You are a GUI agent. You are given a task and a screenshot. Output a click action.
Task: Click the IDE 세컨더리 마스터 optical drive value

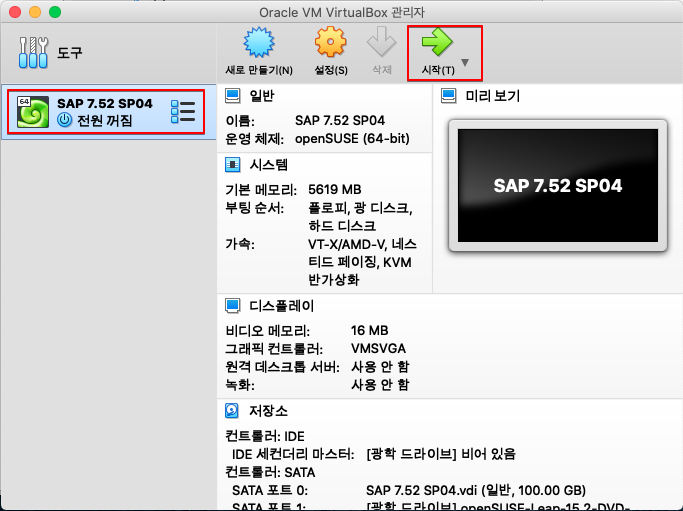pos(441,454)
